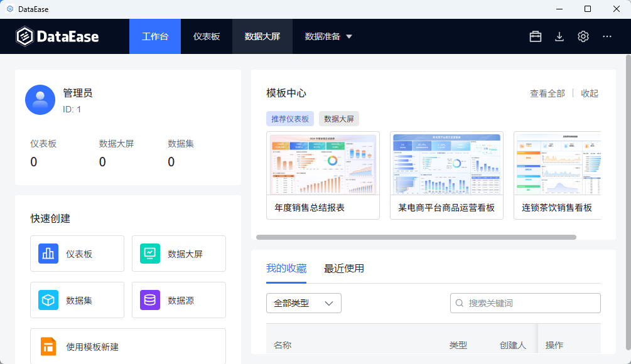Click the download icon in the top bar

tap(559, 36)
